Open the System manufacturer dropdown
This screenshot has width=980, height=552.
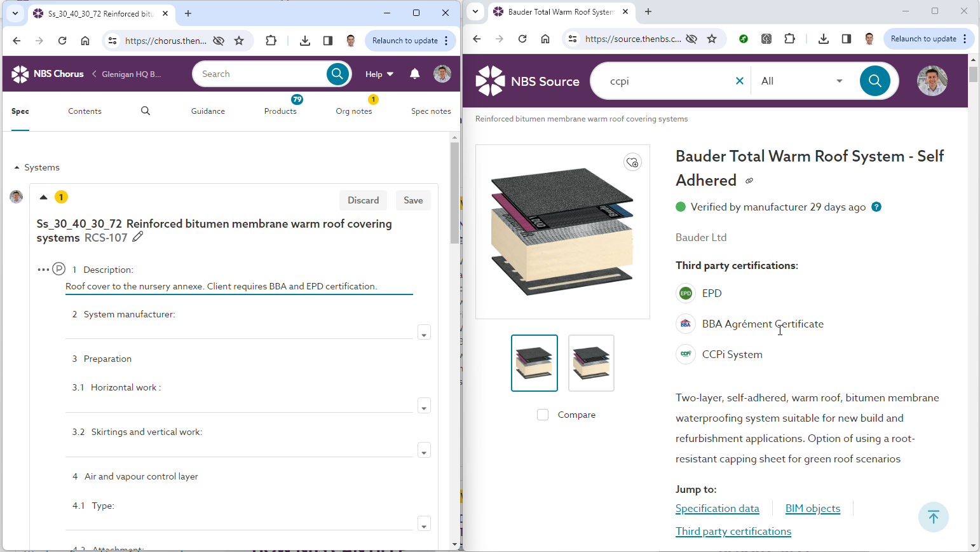(x=424, y=333)
